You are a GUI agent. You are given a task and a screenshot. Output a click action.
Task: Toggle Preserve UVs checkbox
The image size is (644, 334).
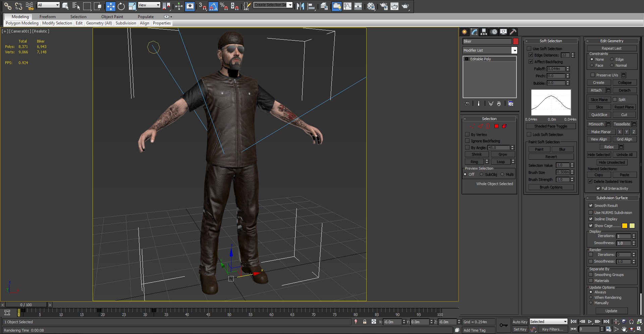pos(592,75)
